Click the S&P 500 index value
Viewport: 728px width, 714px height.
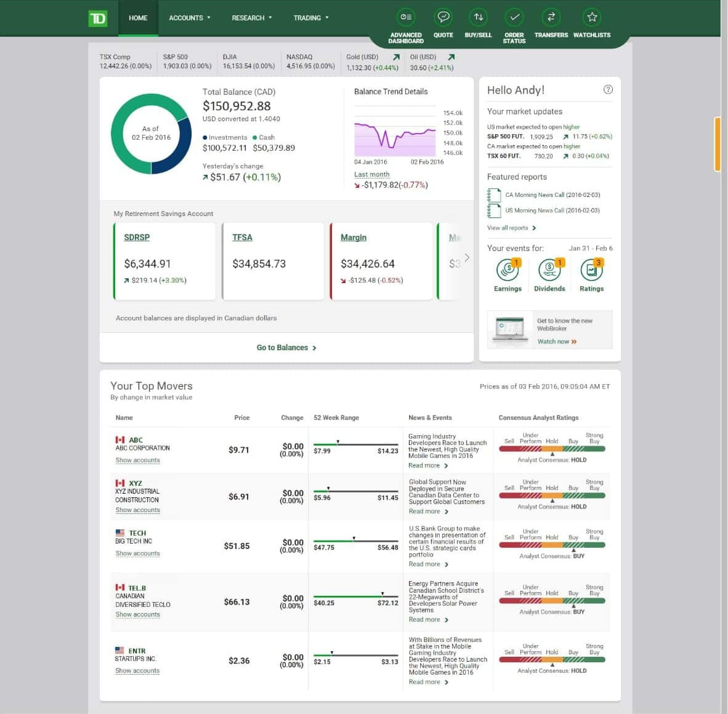[187, 66]
